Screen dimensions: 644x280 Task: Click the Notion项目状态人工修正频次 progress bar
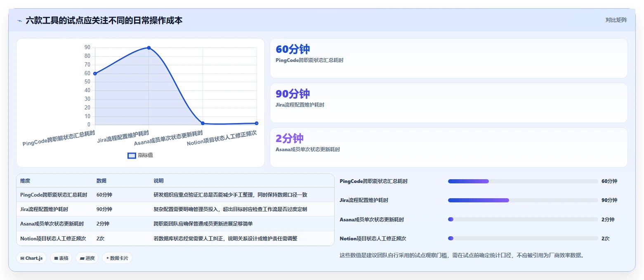(523, 238)
